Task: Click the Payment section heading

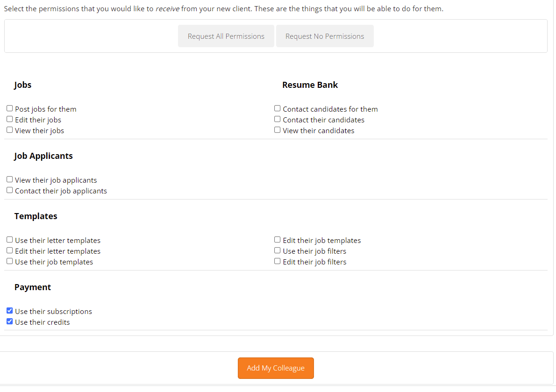Action: coord(33,287)
